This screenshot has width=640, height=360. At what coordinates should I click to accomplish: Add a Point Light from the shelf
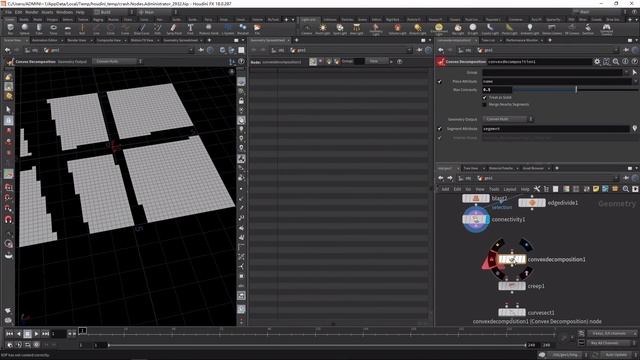point(322,29)
